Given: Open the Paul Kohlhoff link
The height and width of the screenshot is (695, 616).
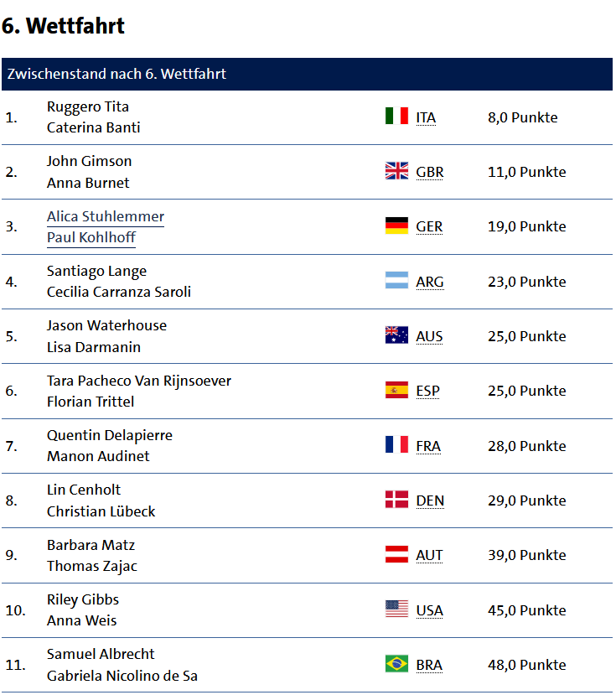Looking at the screenshot, I should (x=91, y=237).
